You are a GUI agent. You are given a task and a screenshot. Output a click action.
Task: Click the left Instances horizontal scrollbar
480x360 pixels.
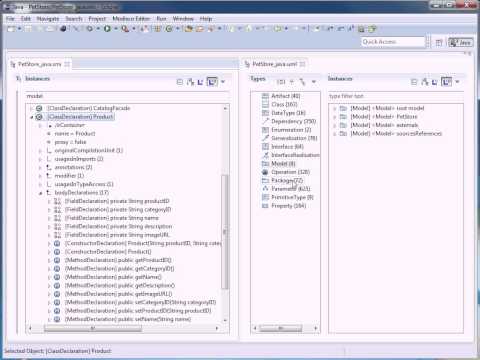93,328
